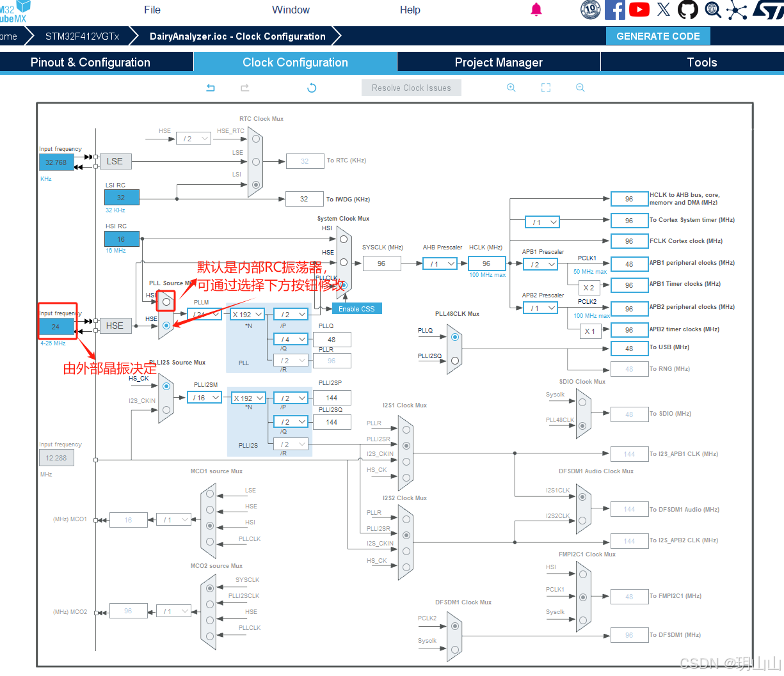Open the File menu
The image size is (784, 676).
click(152, 10)
